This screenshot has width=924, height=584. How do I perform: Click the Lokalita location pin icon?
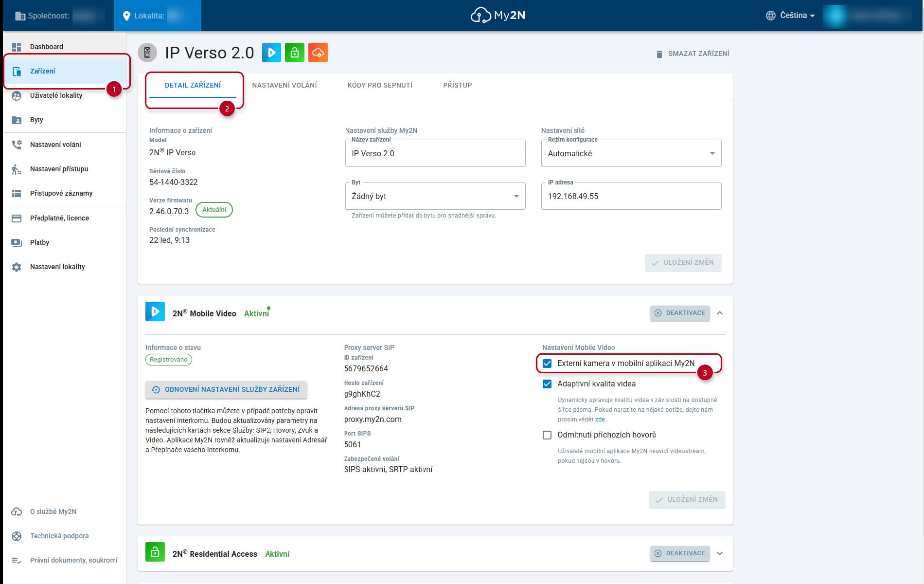coord(126,16)
